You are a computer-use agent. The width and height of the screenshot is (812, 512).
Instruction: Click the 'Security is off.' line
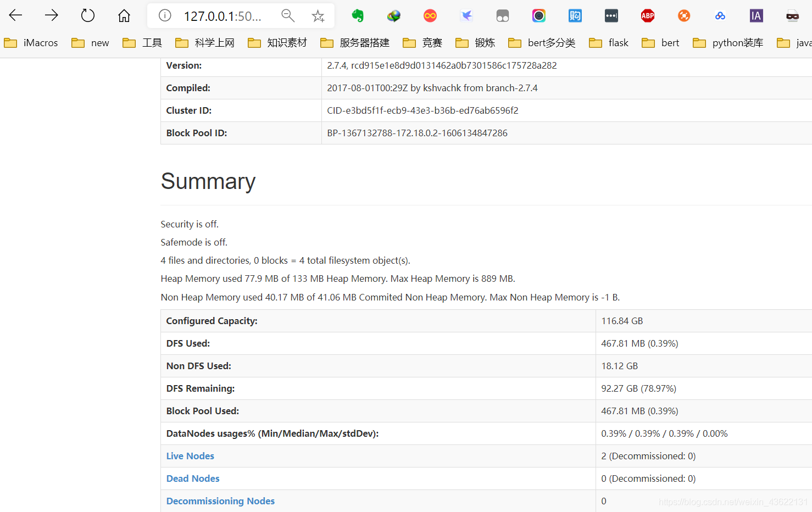coord(190,224)
